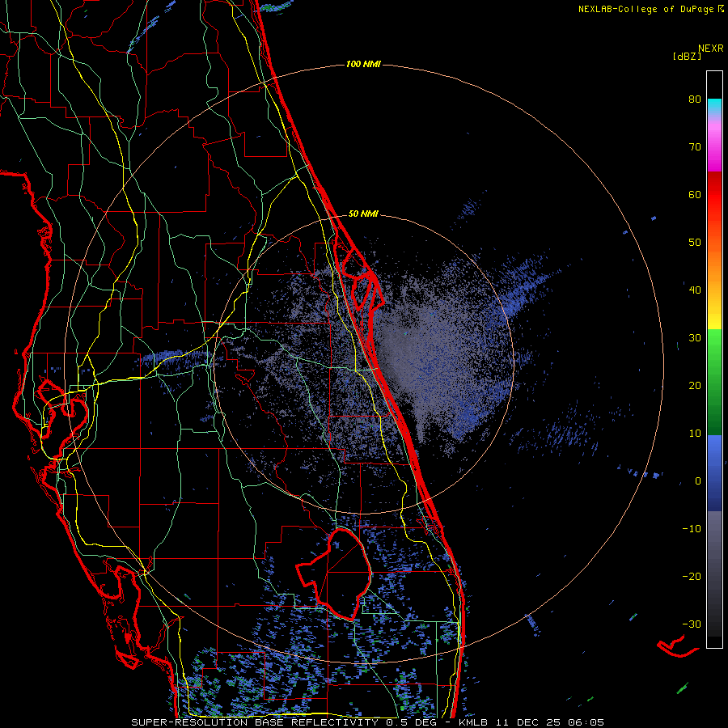The width and height of the screenshot is (728, 728).
Task: Click the 20 value on dBZ scale
Action: coord(695,386)
